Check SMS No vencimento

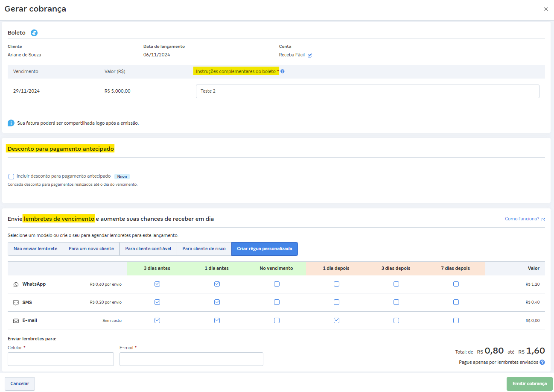tap(277, 302)
